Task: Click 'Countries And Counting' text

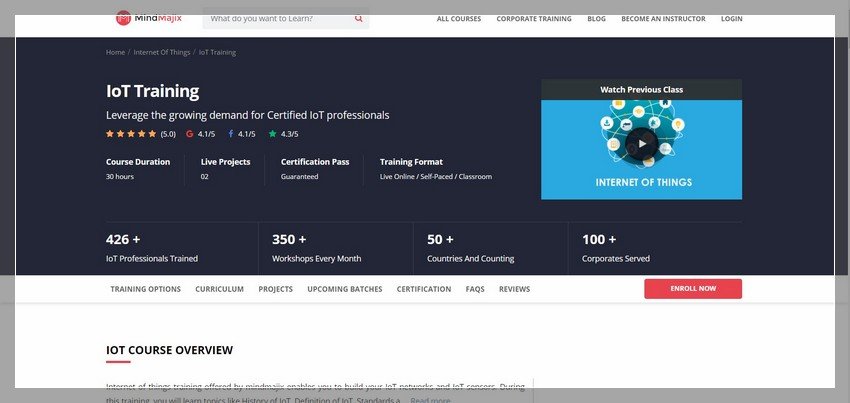Action: click(x=471, y=259)
